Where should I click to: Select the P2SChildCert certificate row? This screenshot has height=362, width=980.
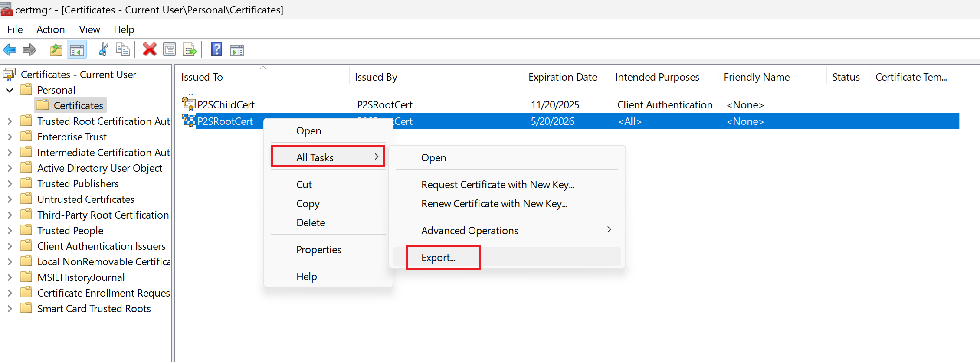tap(226, 105)
